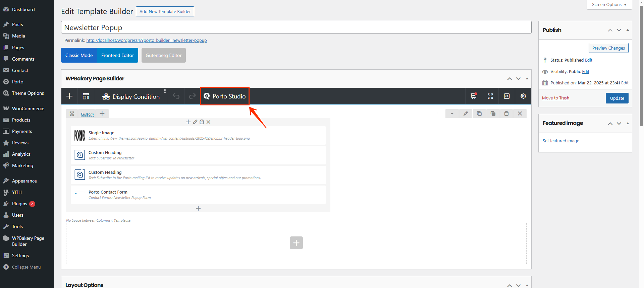Add a column with the plus beside Custom
The height and width of the screenshot is (288, 644).
[x=102, y=114]
